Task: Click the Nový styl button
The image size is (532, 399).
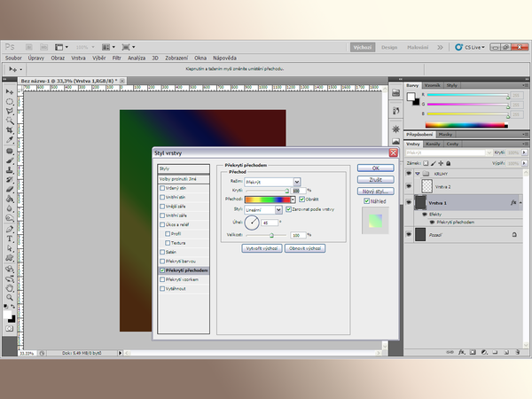Action: click(x=375, y=191)
